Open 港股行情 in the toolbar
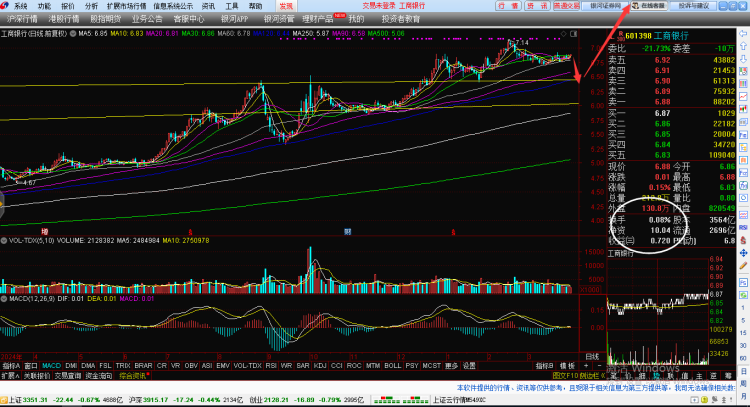Screen dimensions: 750x407 64,19
